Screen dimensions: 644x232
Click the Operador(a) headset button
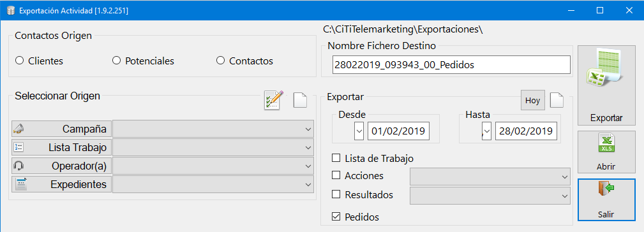62,166
